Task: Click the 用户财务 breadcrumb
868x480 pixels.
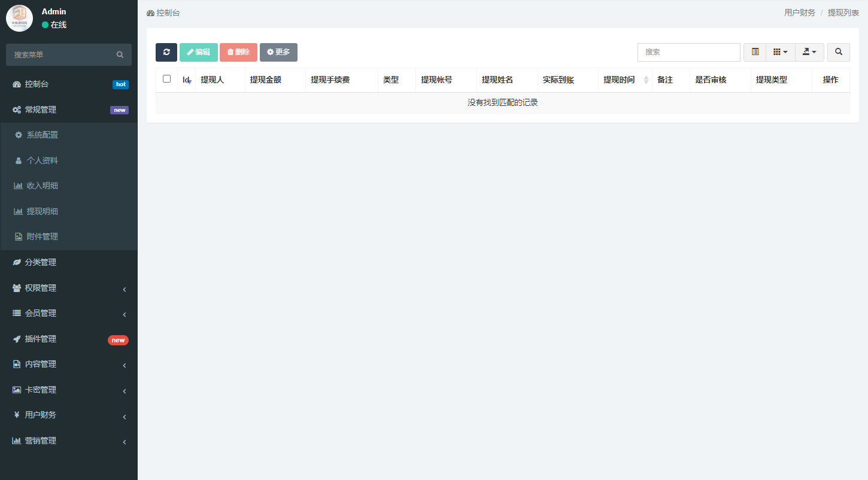Action: [x=800, y=13]
